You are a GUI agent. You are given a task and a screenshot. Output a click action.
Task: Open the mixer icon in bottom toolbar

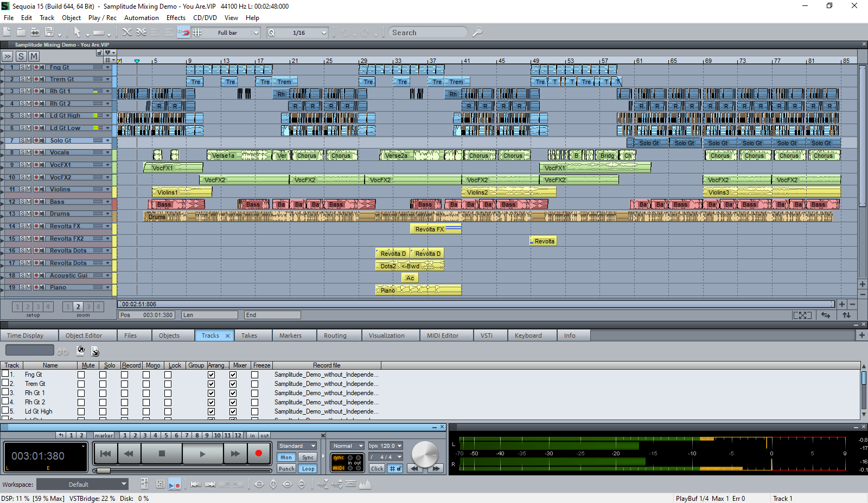point(145,484)
